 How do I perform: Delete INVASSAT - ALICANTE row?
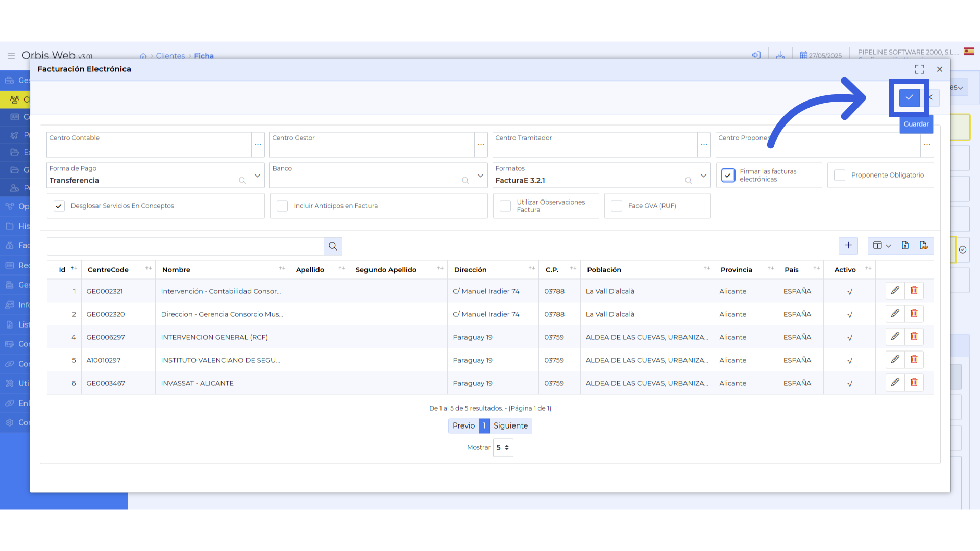[x=914, y=383]
